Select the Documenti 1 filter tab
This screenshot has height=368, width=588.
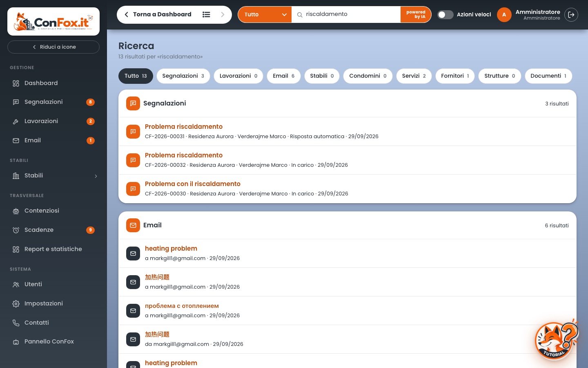click(x=548, y=76)
